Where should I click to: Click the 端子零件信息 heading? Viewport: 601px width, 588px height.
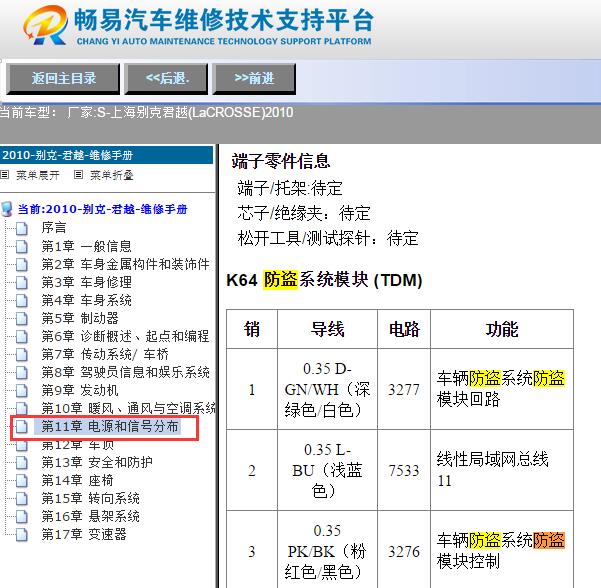click(x=281, y=161)
